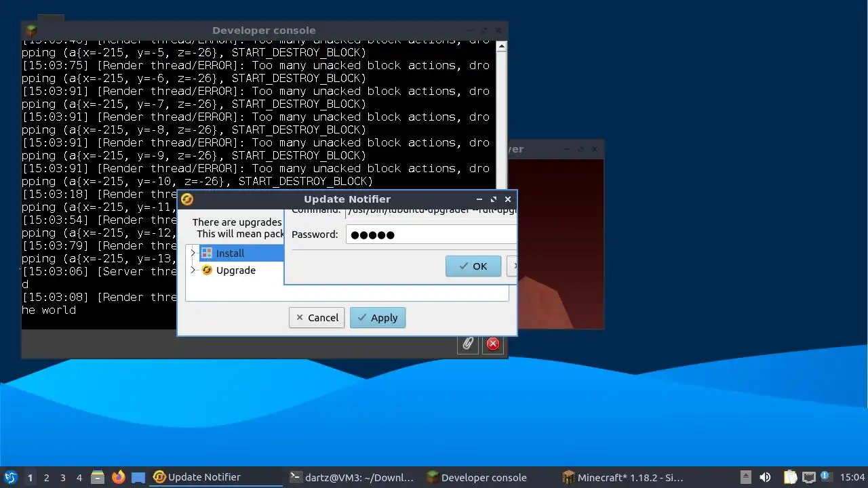Click the Apply button in Update Notifier
Viewport: 868px width, 488px height.
coord(378,318)
